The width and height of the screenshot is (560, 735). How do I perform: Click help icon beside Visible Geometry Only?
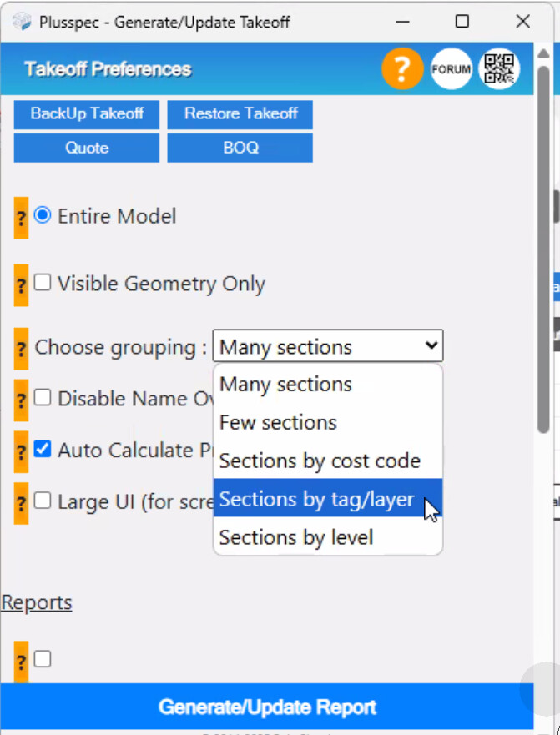tap(22, 285)
